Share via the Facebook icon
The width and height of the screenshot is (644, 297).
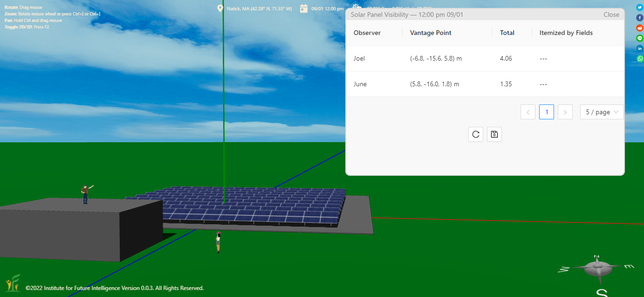click(640, 18)
